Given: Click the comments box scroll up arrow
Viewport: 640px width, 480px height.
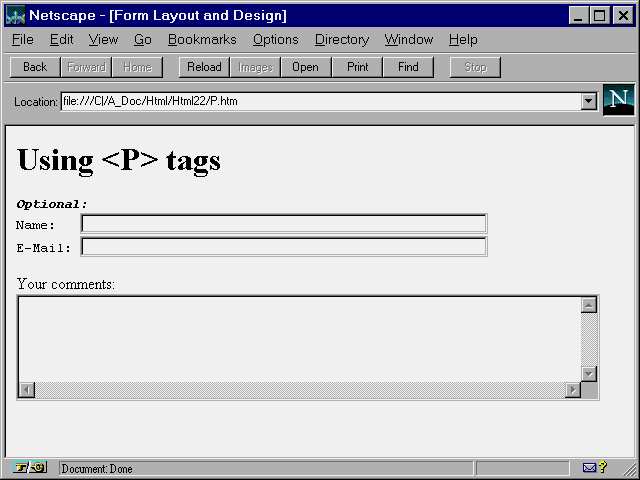Looking at the screenshot, I should (x=589, y=305).
